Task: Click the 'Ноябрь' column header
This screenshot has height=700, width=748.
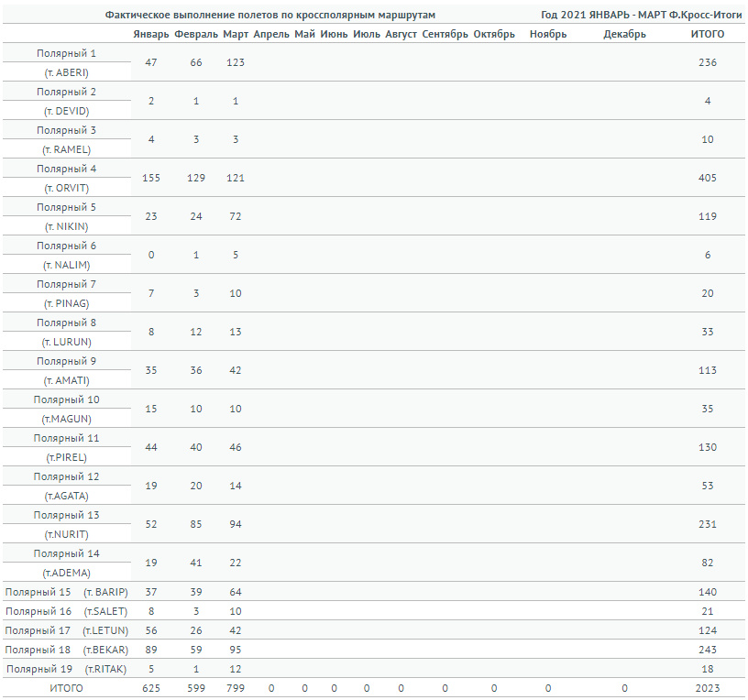Action: tap(548, 34)
